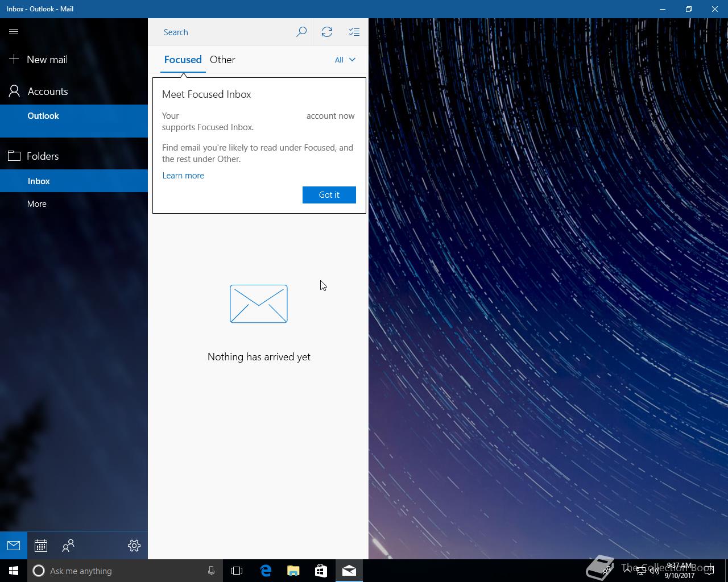Click the 'Nothing has arrived yet' text

click(x=259, y=357)
